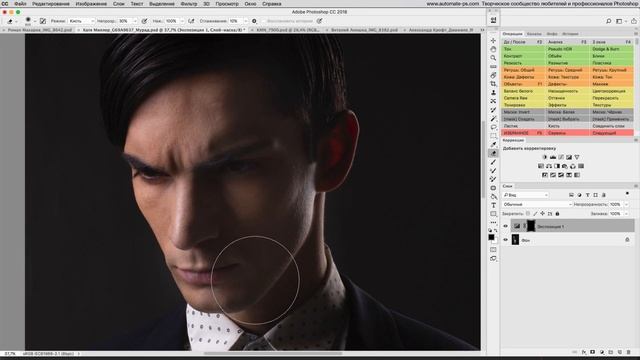Image resolution: width=640 pixels, height=360 pixels.
Task: Open smoothing 10% dropdown arrow
Action: 245,21
